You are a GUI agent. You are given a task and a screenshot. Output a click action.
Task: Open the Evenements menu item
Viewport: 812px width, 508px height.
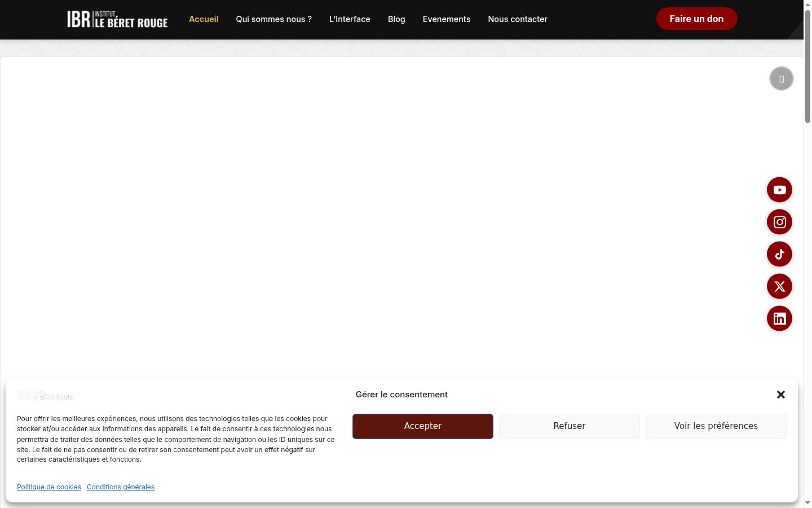coord(447,19)
